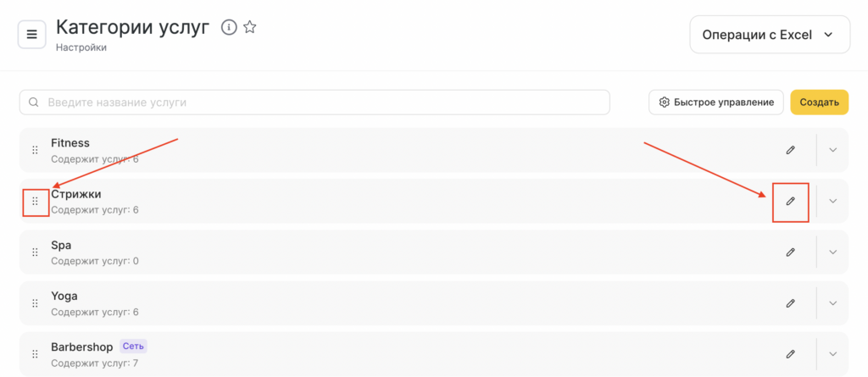Screen dimensions: 868x377
Task: Edit the Barbershop category
Action: point(790,353)
